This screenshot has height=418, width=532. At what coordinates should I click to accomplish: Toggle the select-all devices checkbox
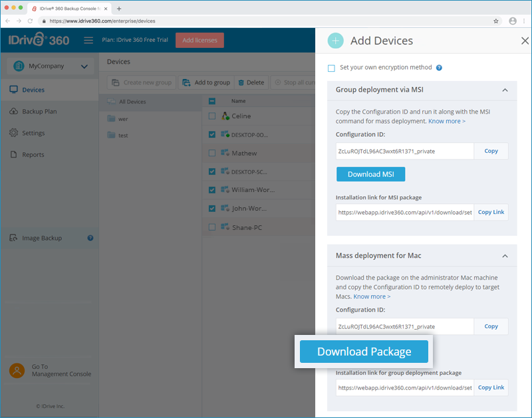(212, 101)
